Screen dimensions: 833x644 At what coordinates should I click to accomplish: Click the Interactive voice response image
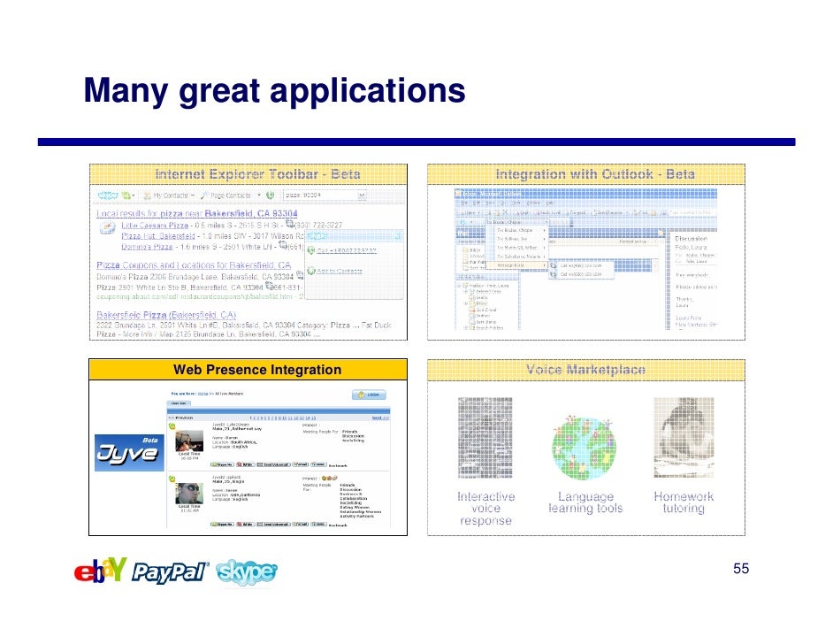tap(485, 438)
